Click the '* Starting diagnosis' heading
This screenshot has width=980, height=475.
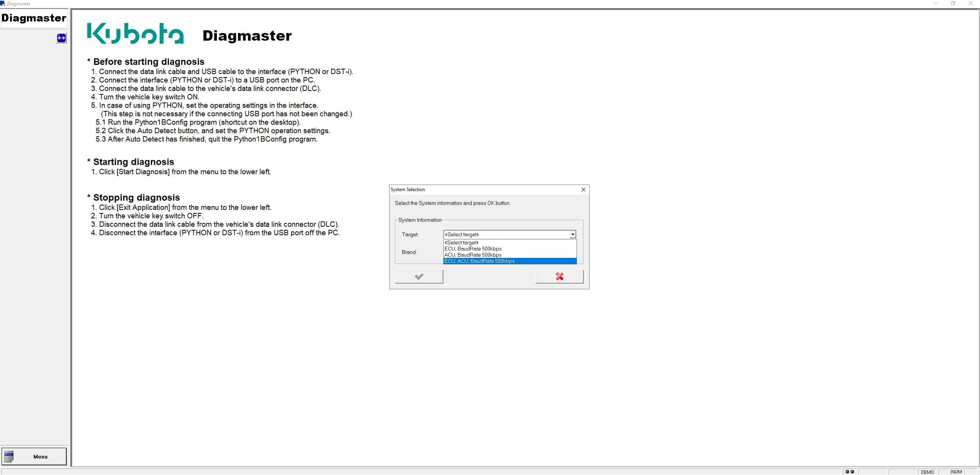click(x=131, y=162)
